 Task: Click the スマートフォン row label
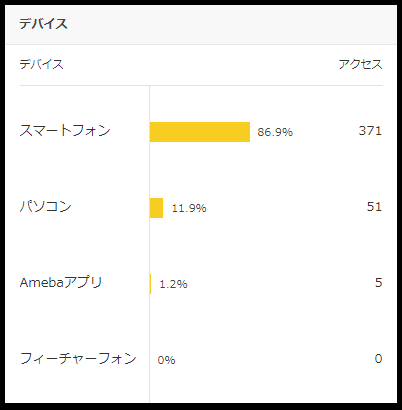(65, 130)
